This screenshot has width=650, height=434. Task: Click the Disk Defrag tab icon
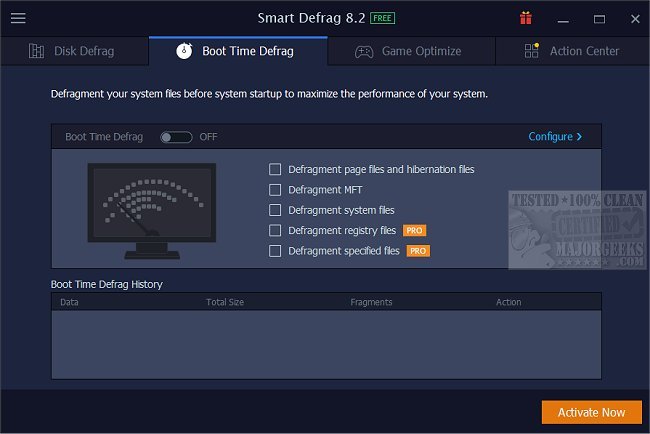click(37, 51)
